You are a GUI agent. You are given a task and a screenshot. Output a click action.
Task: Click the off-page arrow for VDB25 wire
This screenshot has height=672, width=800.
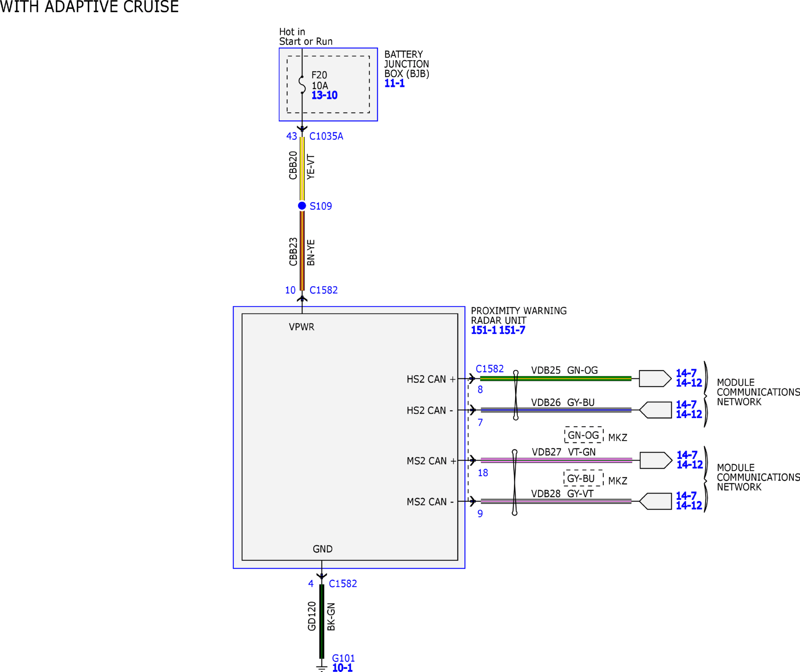[655, 379]
